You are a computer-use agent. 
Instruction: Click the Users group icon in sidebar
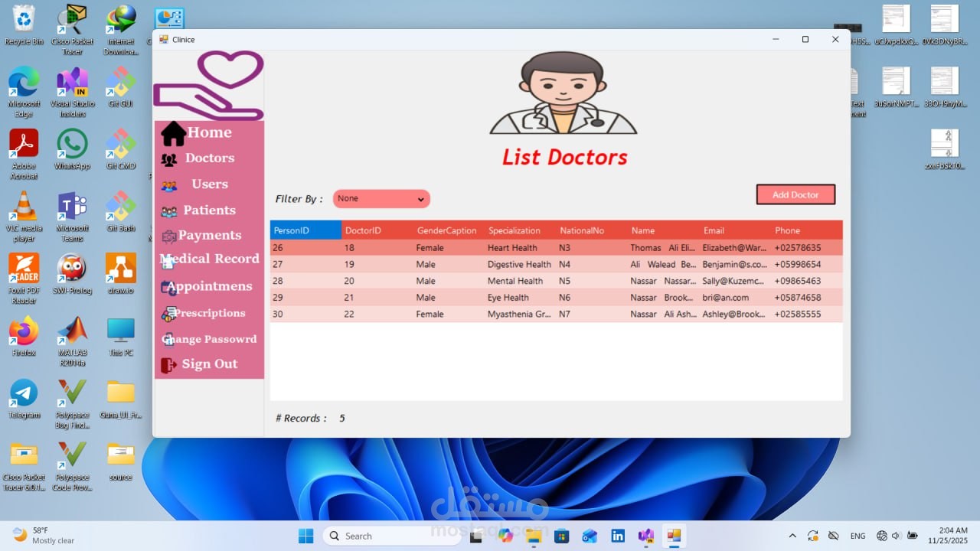pyautogui.click(x=169, y=186)
